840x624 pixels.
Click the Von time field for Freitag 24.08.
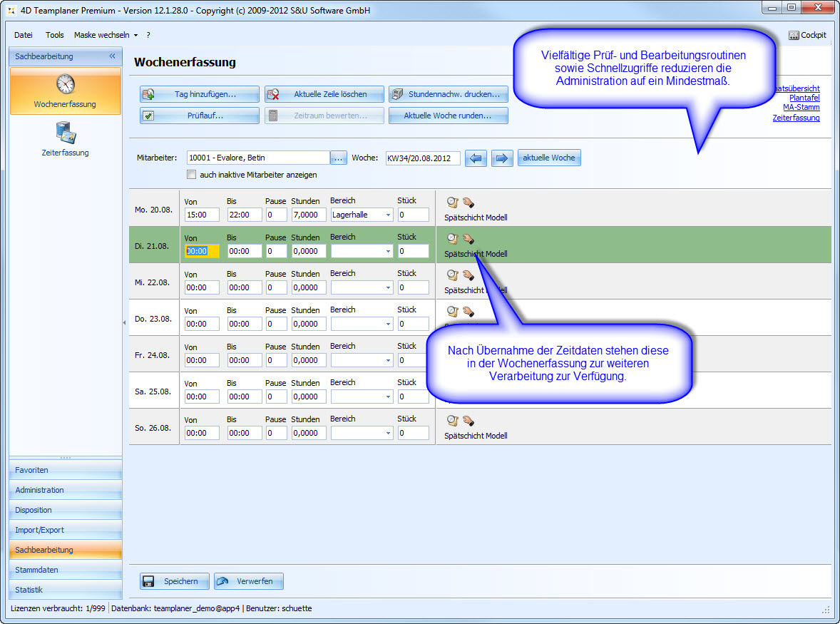(201, 360)
